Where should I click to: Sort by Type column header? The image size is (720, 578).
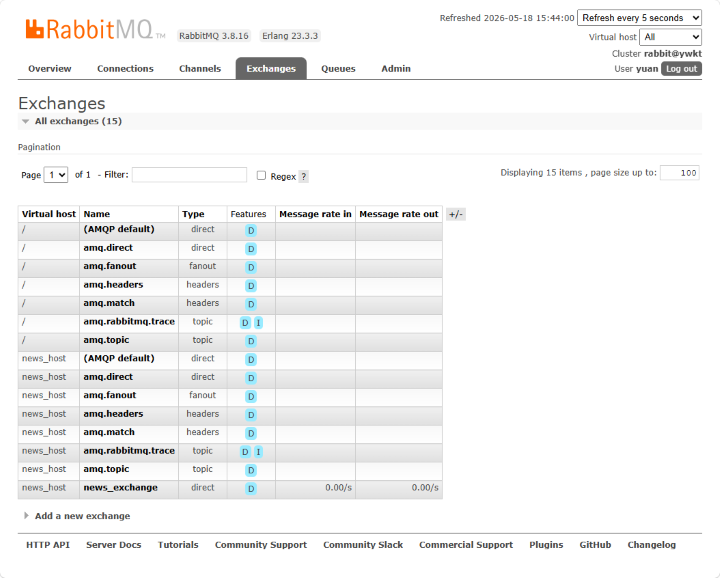[193, 214]
